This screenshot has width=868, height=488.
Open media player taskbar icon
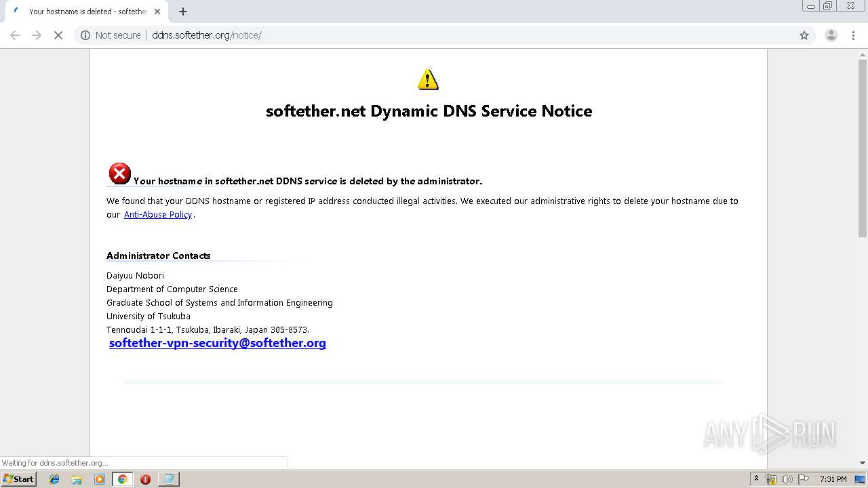point(100,479)
